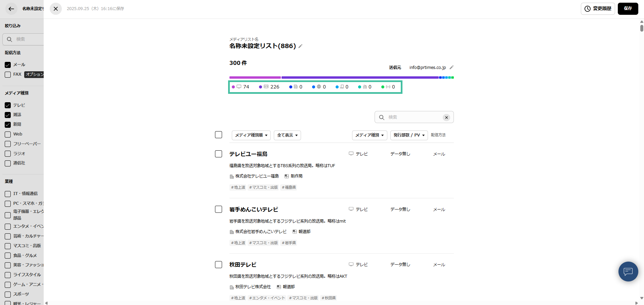Expand the 発行部数 / PV dropdown
This screenshot has width=644, height=305.
409,135
